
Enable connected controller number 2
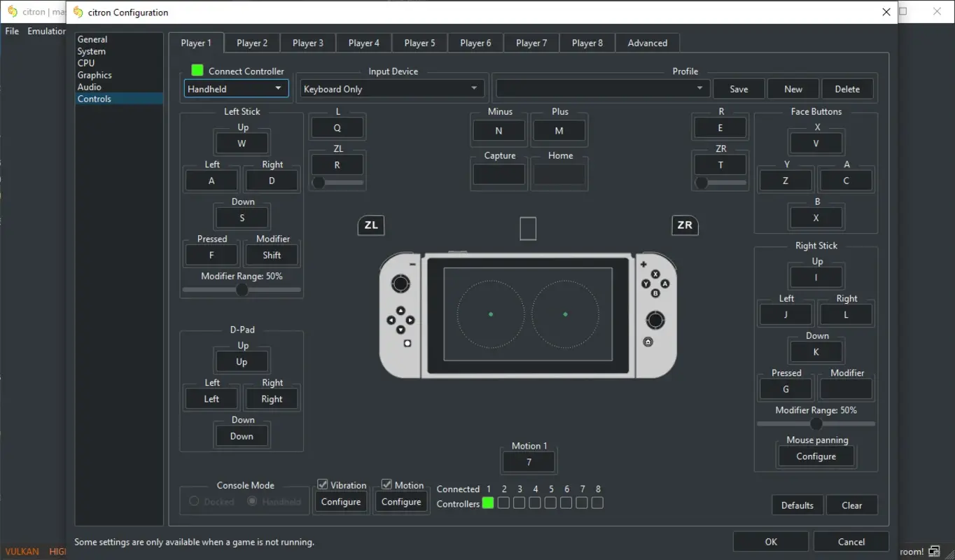(x=503, y=503)
